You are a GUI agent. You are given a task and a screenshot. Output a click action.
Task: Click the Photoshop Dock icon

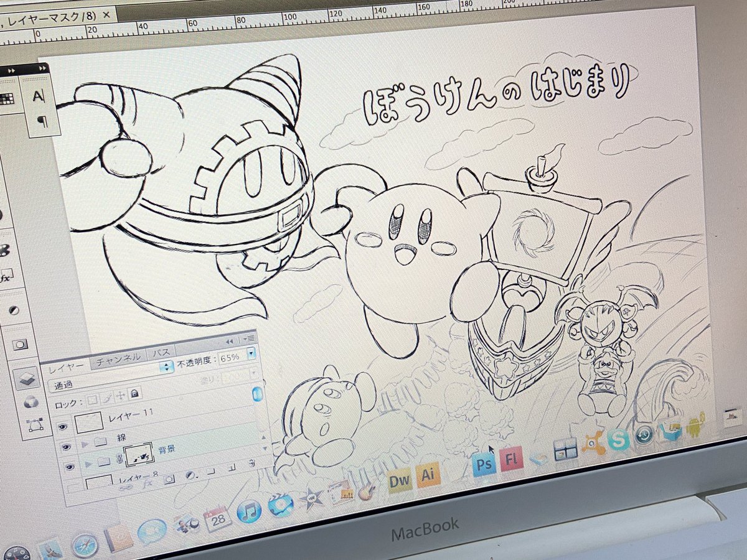coord(484,464)
